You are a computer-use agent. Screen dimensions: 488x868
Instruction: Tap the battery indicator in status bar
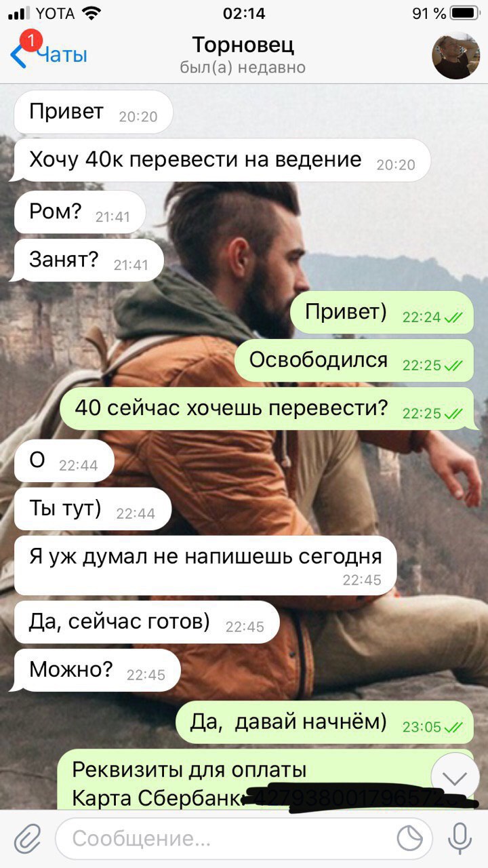point(464,13)
